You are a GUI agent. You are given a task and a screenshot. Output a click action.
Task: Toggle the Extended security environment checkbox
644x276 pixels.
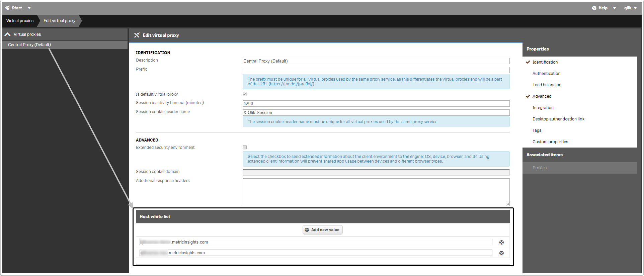(245, 147)
